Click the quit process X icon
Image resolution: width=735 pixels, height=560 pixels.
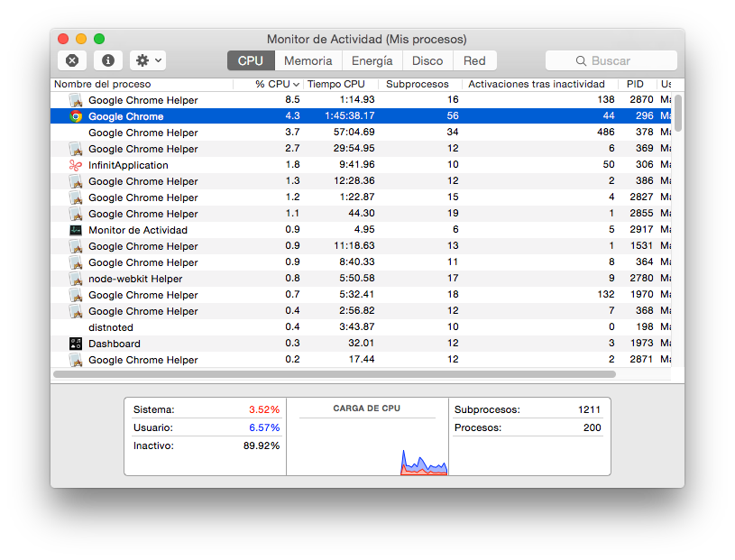(x=71, y=60)
